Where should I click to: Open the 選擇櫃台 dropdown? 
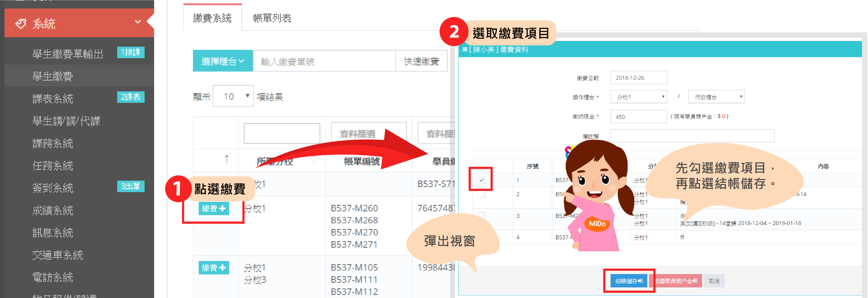222,61
